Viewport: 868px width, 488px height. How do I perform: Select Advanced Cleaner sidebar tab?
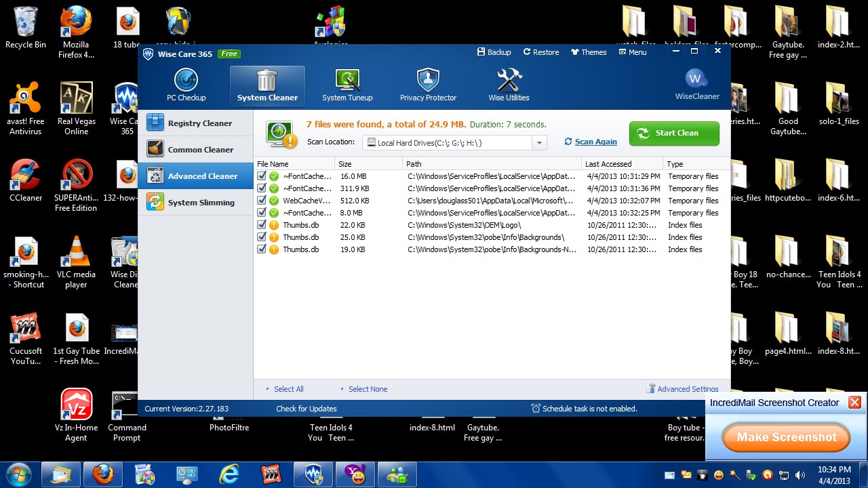tap(195, 176)
